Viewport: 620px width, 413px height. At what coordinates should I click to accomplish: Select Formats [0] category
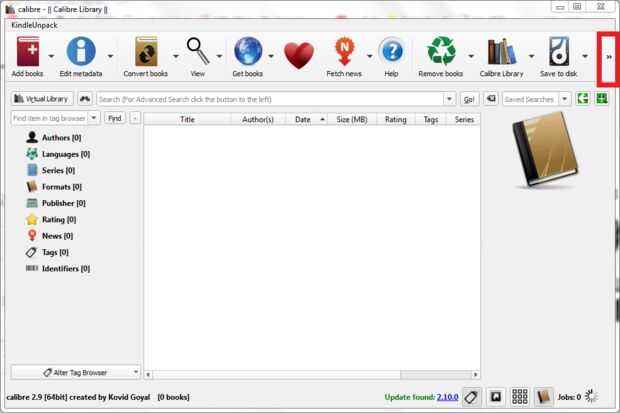tap(54, 187)
